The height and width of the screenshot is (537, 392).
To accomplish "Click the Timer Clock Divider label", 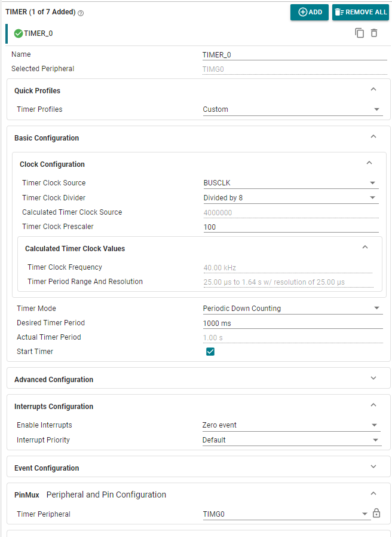I will coord(54,197).
